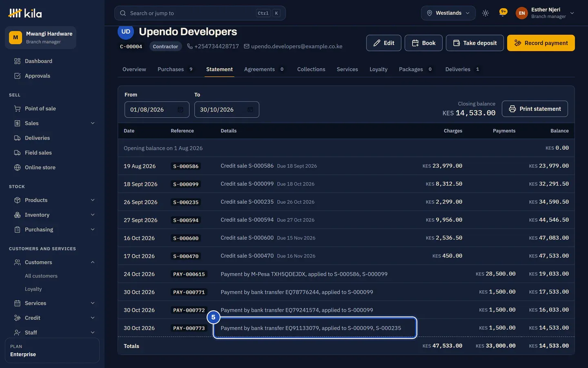Collapse the Customers sidebar section
The height and width of the screenshot is (368, 588).
pyautogui.click(x=93, y=262)
